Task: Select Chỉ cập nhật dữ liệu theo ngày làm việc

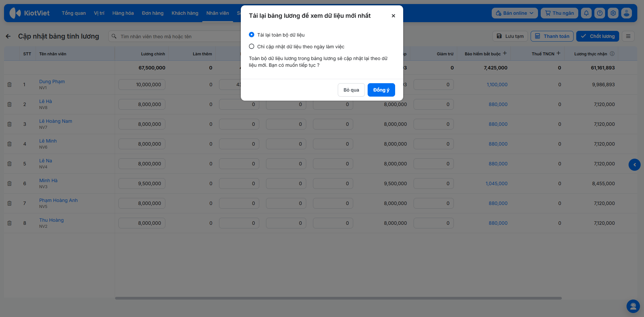Action: (x=252, y=47)
